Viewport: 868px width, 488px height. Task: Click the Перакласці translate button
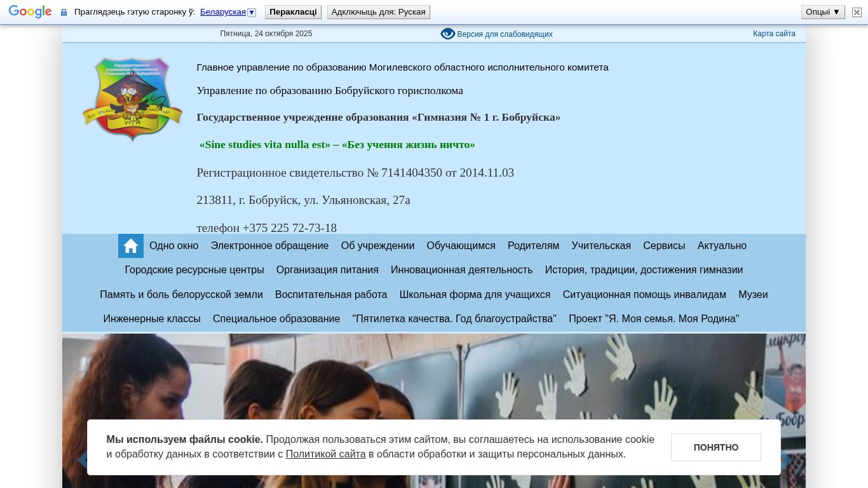point(293,12)
